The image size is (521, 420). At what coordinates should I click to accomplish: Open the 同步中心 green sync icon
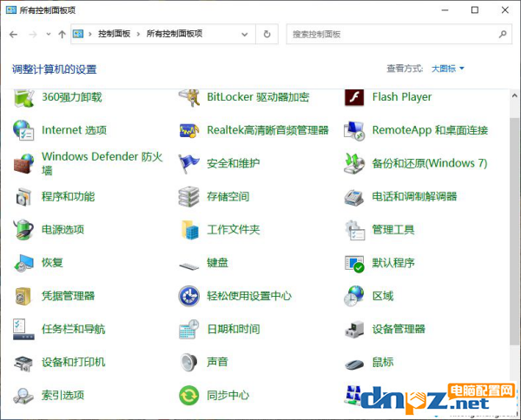coord(188,396)
